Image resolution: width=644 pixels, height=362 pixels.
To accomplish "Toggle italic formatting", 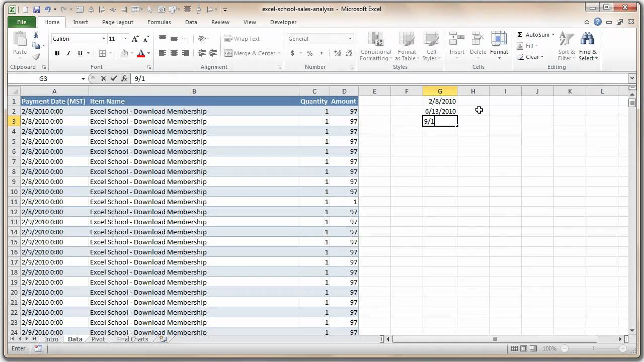I will pyautogui.click(x=68, y=53).
